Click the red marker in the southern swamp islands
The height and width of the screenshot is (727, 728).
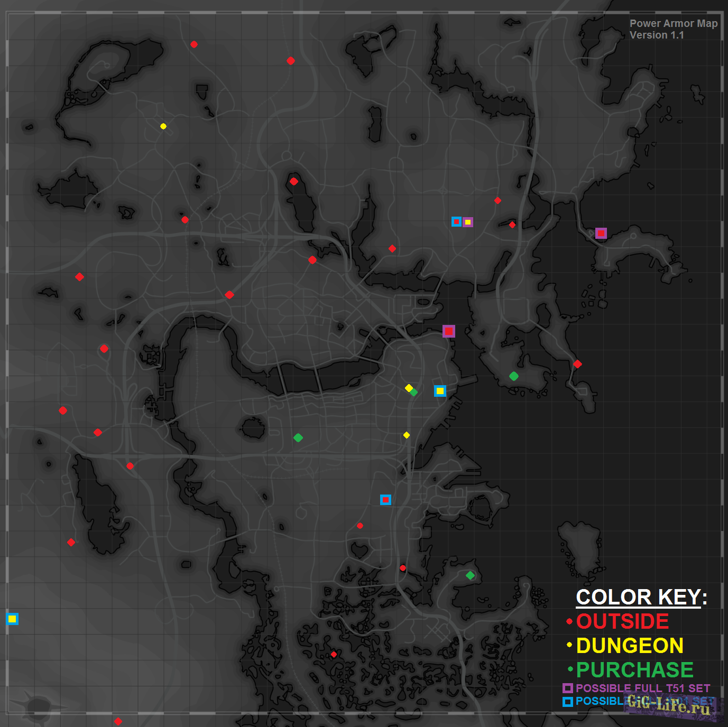334,655
